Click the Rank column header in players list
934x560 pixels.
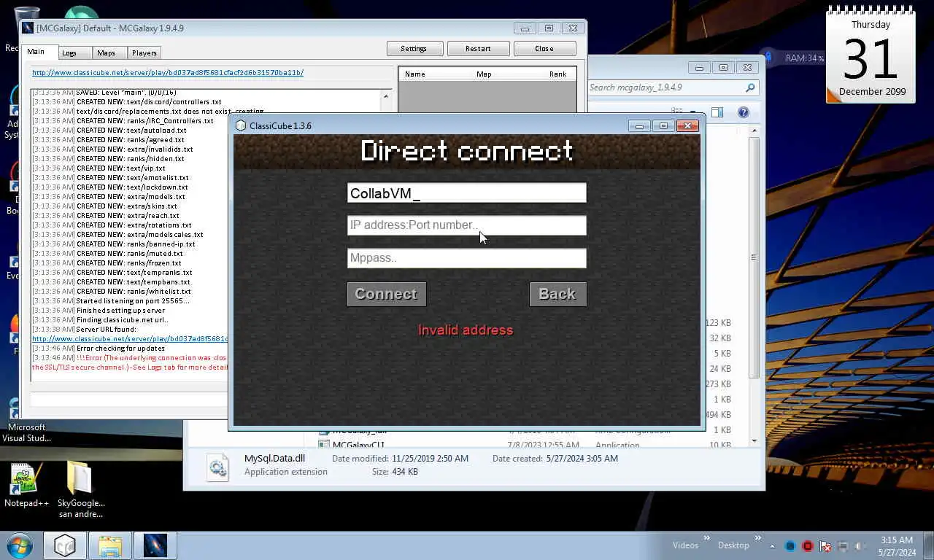558,74
